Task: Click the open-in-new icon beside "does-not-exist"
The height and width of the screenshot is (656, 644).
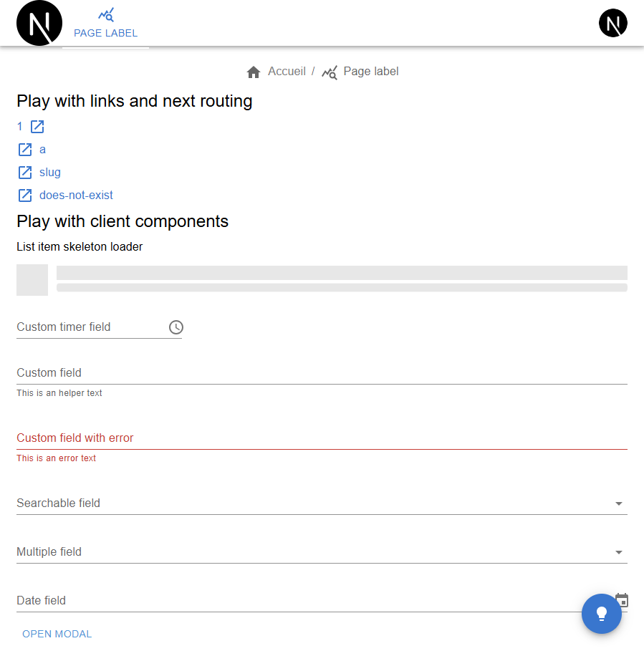Action: click(25, 196)
